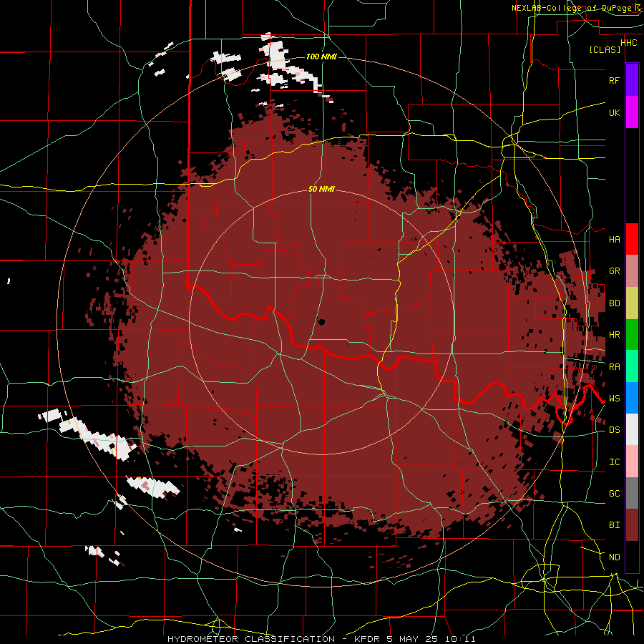The width and height of the screenshot is (644, 644).
Task: Click the WS blue legend color swatch
Action: [632, 398]
